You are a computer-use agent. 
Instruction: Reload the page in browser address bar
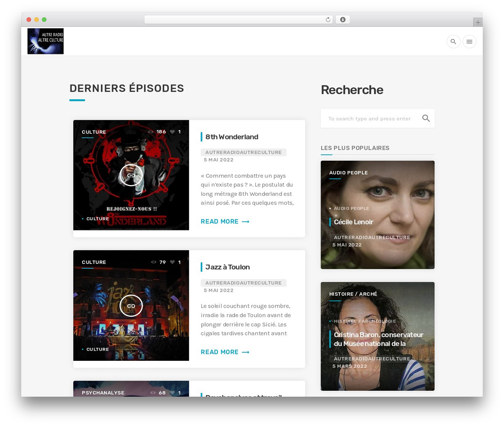[328, 20]
